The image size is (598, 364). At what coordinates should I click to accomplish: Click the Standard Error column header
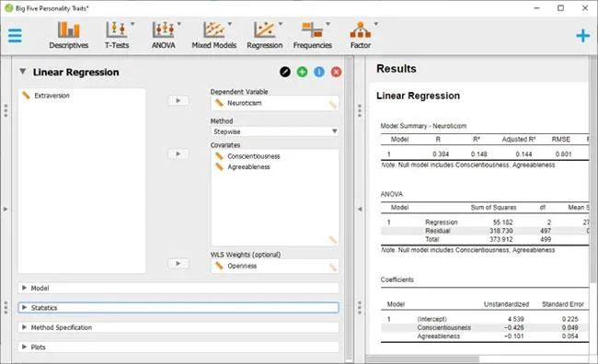coord(563,304)
